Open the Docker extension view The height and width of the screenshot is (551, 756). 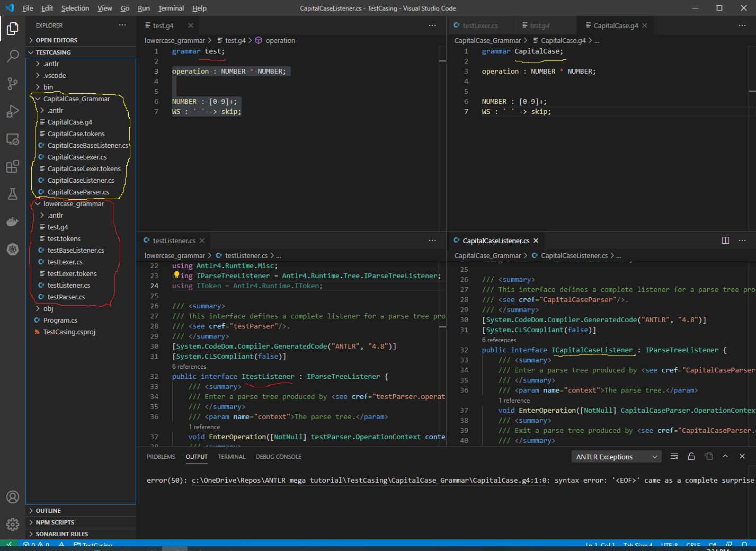(13, 221)
